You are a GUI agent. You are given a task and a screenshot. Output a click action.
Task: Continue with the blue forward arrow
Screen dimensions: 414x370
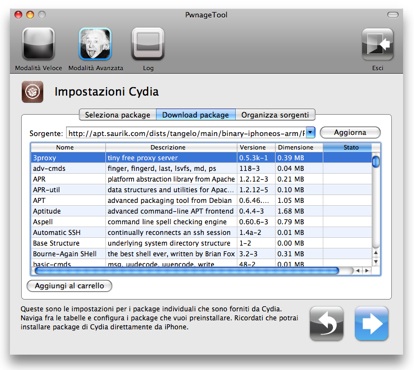[x=371, y=324]
